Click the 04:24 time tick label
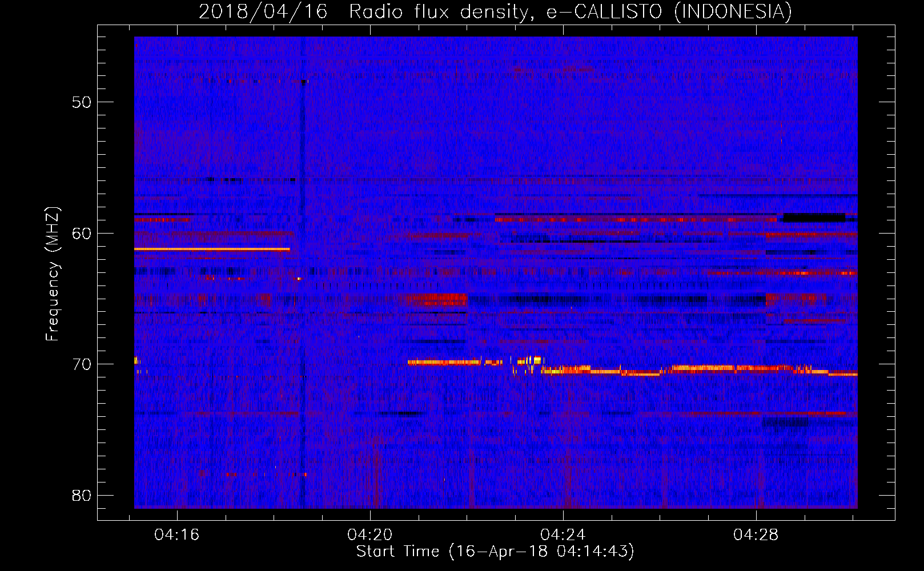924x571 pixels. point(563,535)
